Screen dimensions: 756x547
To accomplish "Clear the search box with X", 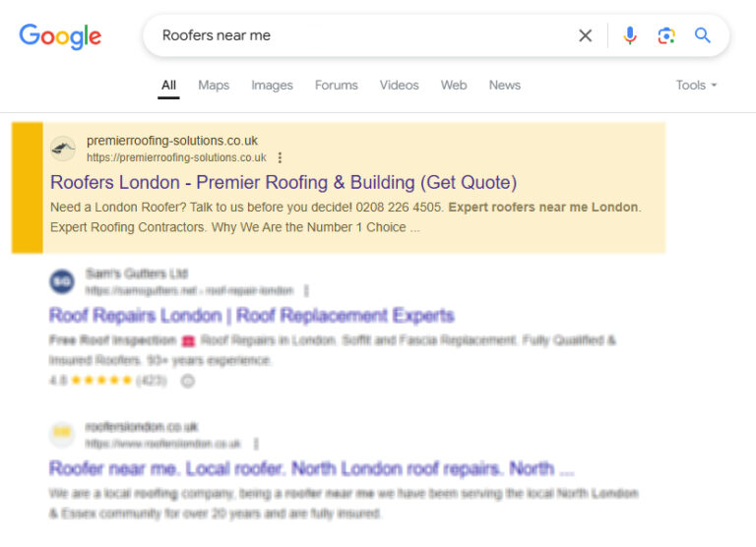I will [x=586, y=36].
